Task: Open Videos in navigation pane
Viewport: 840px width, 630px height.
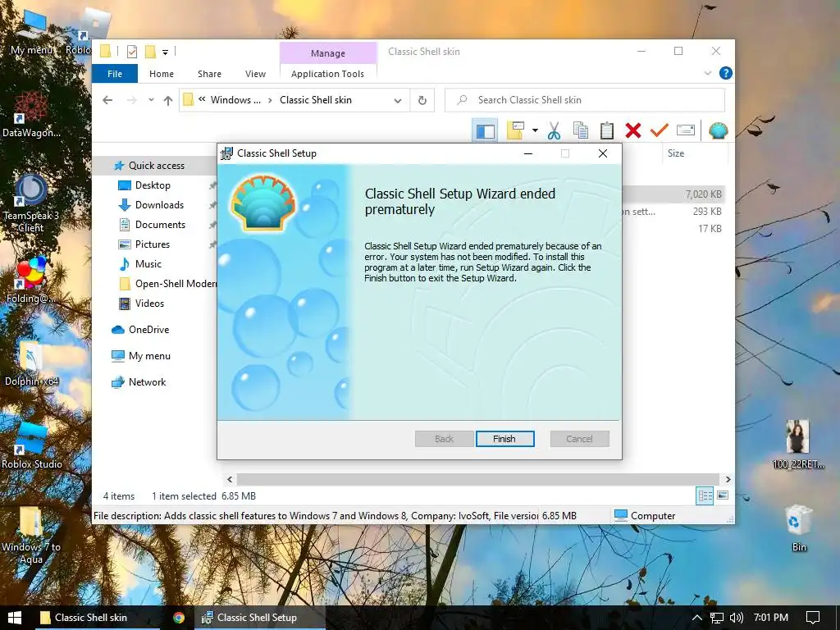Action: pos(149,304)
